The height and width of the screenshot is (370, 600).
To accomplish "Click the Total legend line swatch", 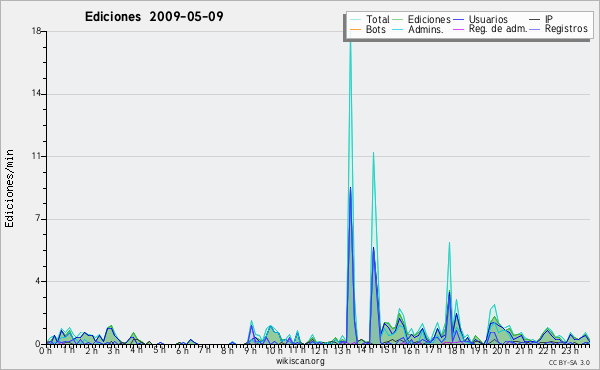I will pyautogui.click(x=355, y=20).
